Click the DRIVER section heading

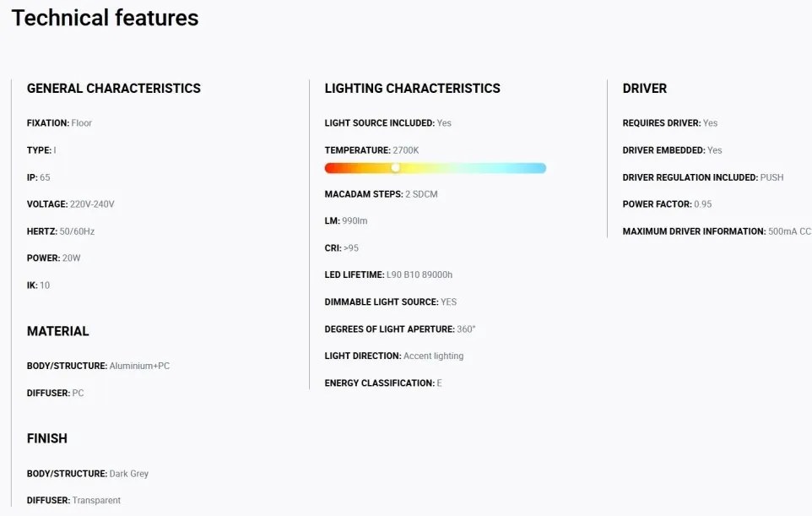click(x=644, y=89)
